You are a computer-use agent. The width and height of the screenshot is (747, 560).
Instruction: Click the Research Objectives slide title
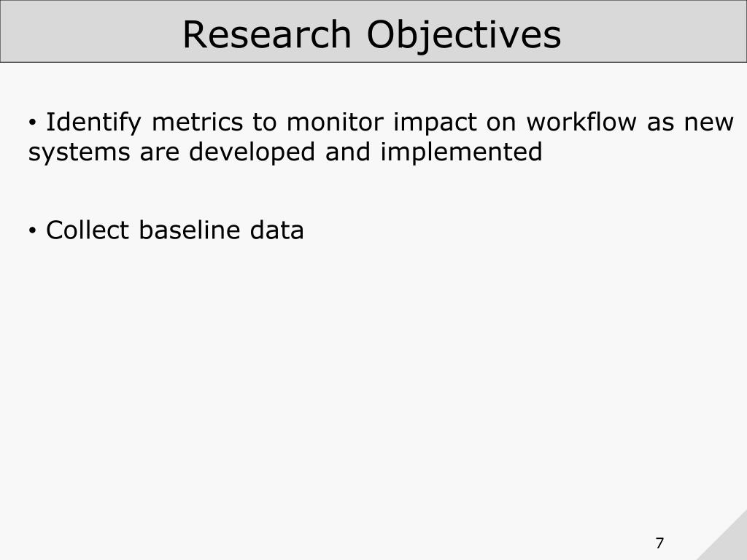coord(371,34)
